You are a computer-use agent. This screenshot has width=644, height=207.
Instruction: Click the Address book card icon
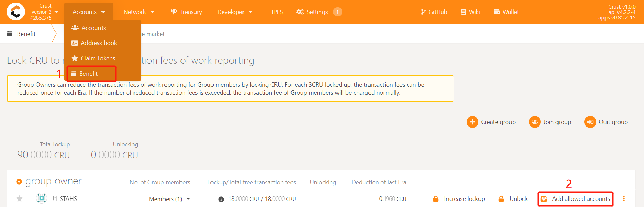tap(75, 43)
